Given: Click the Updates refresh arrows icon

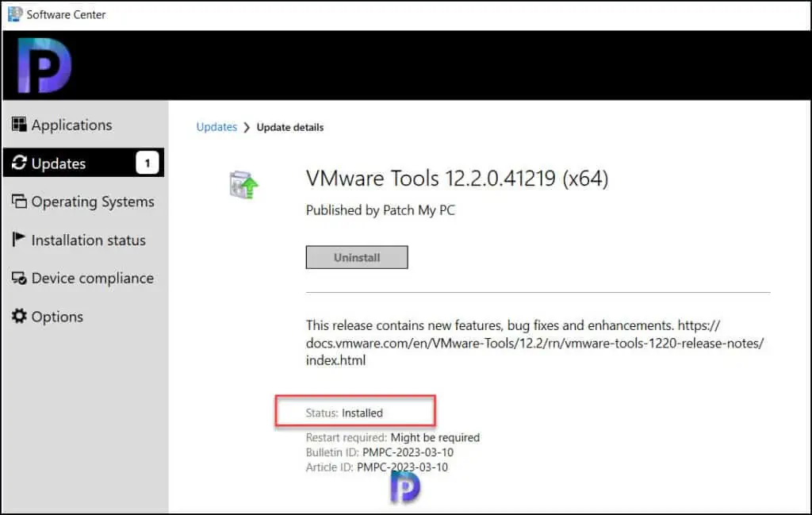Looking at the screenshot, I should click(19, 163).
